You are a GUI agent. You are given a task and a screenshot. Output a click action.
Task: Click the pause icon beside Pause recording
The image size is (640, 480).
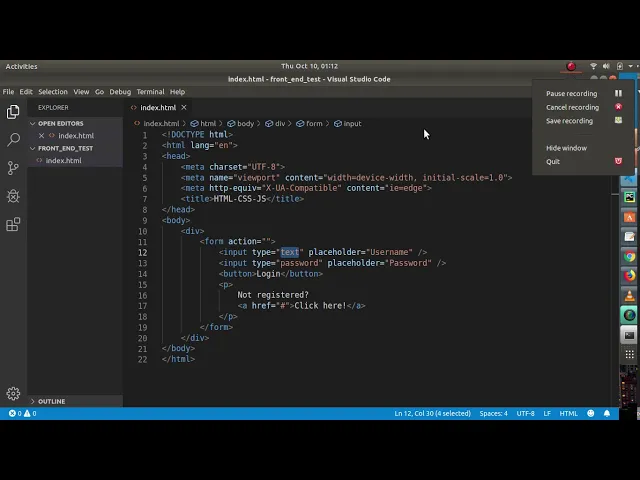click(618, 93)
